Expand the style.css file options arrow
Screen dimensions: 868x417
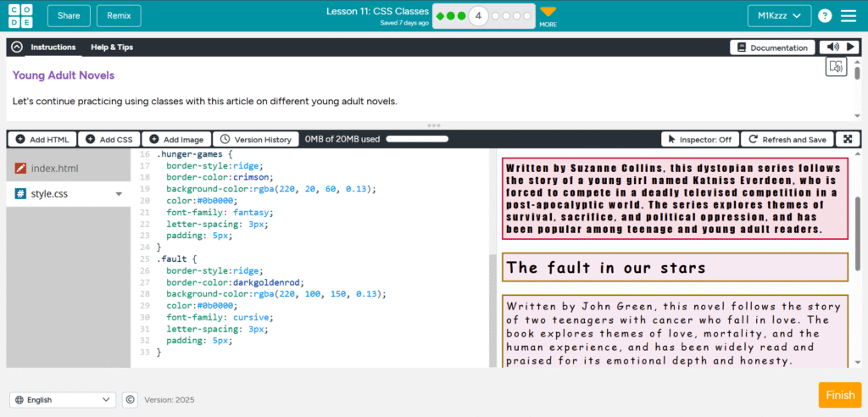tap(119, 194)
